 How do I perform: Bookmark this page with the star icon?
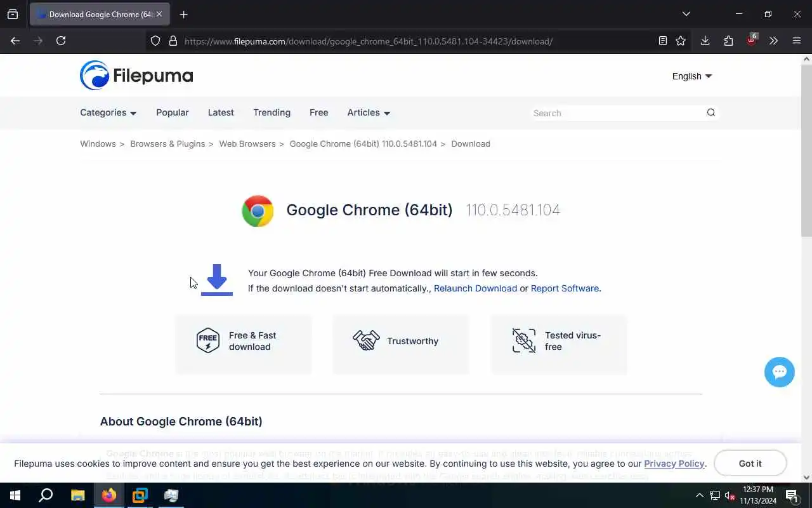click(681, 41)
